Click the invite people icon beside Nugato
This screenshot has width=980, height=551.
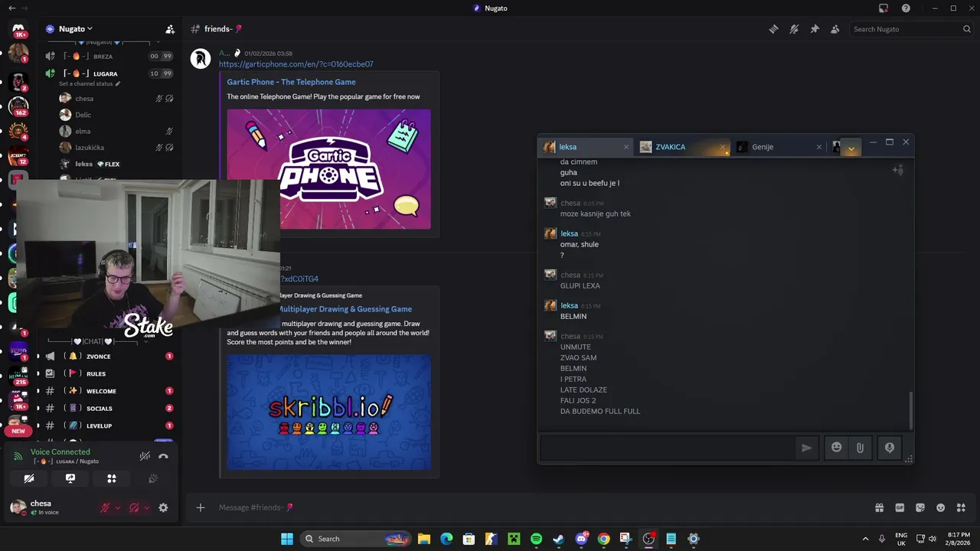[170, 29]
